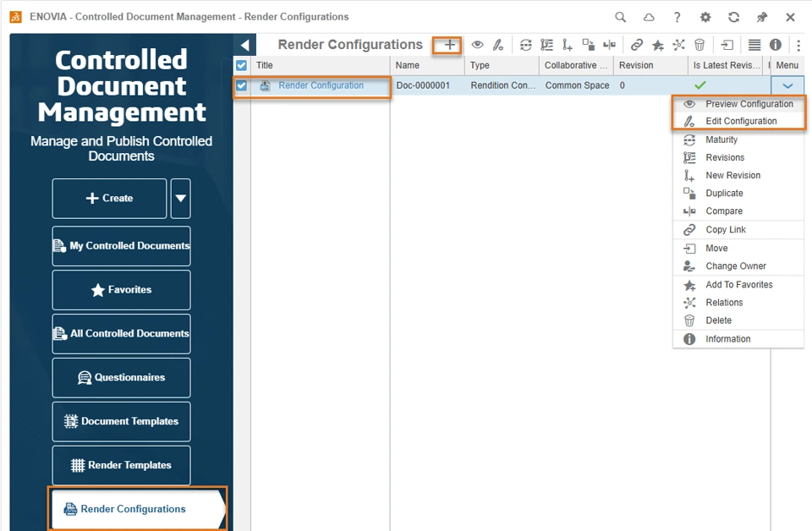Click New Revision icon in toolbar
The height and width of the screenshot is (531, 812).
tap(568, 45)
